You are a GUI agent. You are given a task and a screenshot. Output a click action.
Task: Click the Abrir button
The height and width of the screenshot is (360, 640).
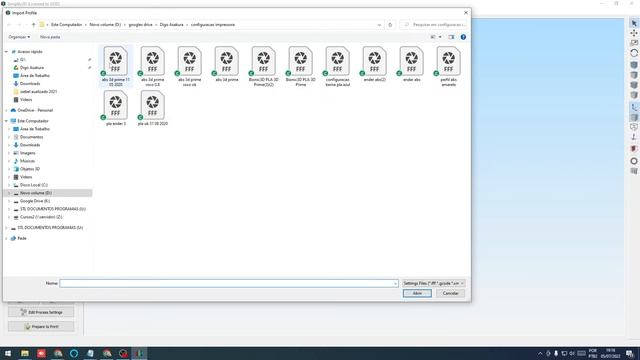417,293
